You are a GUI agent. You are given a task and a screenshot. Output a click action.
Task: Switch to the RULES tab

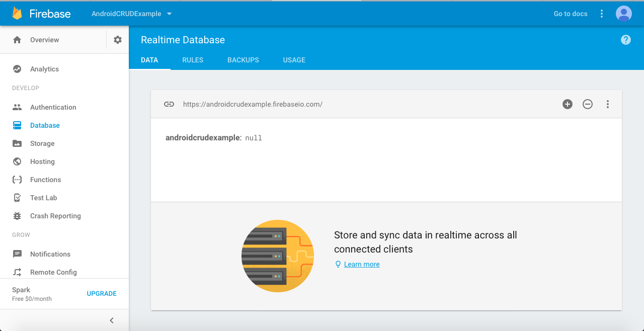193,60
